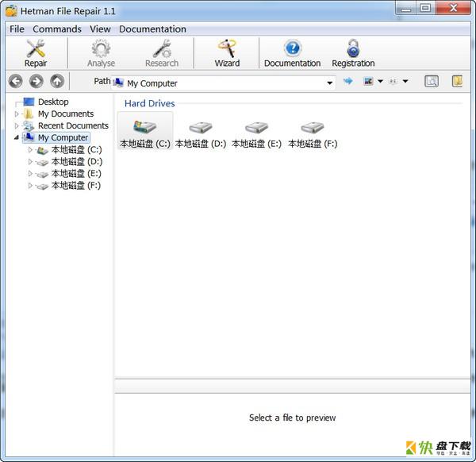Expand the D: drive tree node
Screen dimensions: 476x462
pyautogui.click(x=30, y=162)
